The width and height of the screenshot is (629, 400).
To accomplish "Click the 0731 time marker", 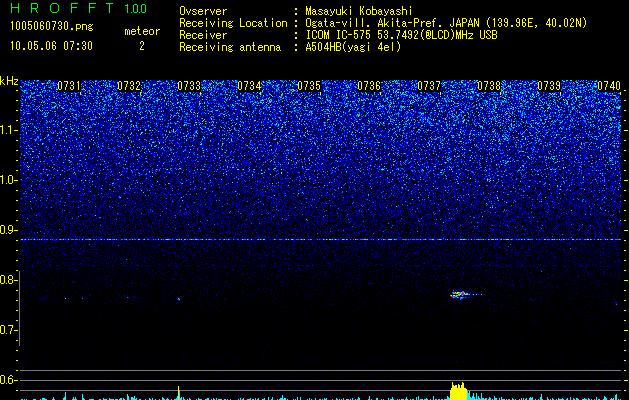I will coord(69,86).
